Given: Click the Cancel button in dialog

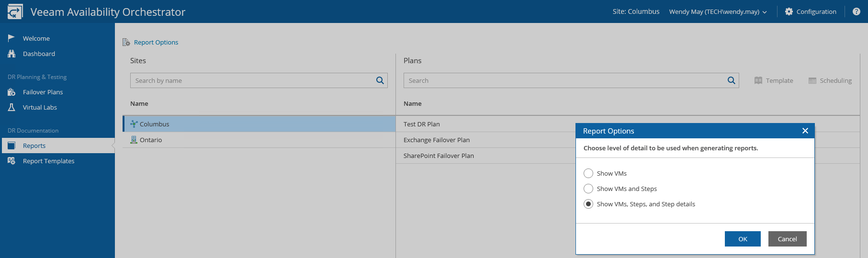Looking at the screenshot, I should (788, 239).
